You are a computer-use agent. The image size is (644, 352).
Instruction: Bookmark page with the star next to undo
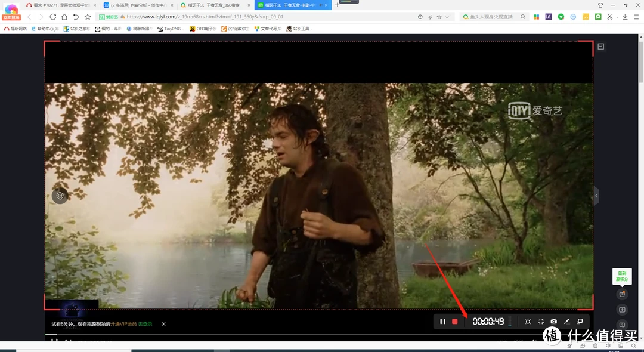coord(88,17)
